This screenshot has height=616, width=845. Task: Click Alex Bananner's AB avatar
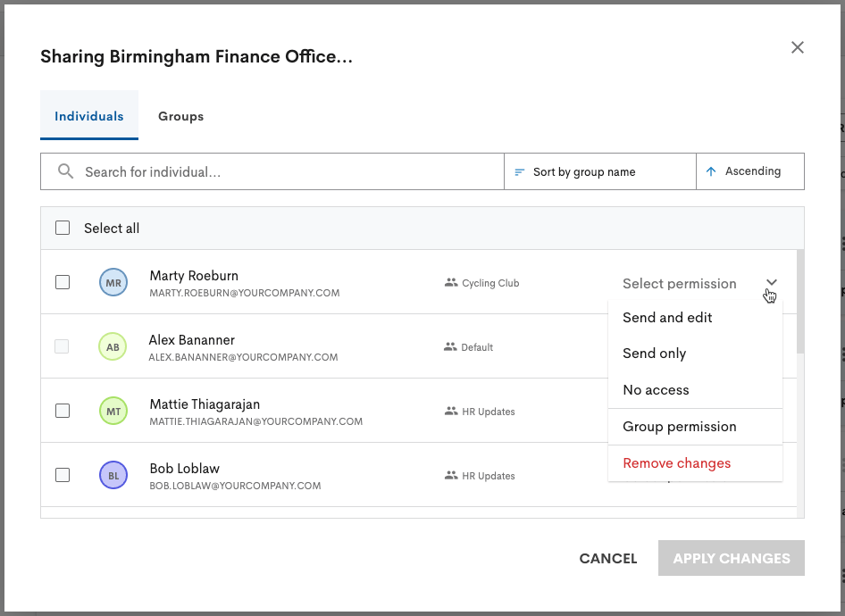pos(113,346)
